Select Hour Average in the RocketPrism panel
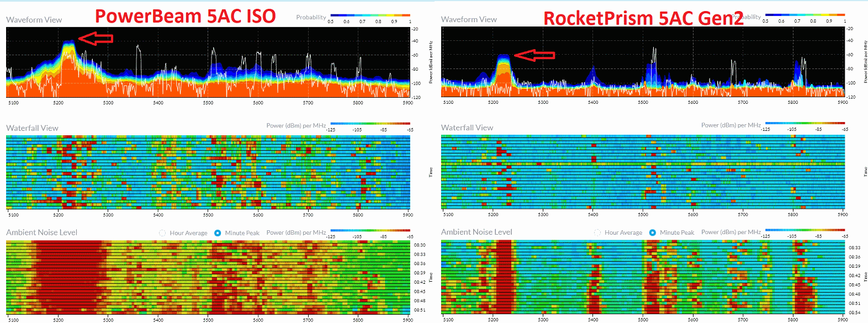The image size is (868, 323). tap(597, 232)
